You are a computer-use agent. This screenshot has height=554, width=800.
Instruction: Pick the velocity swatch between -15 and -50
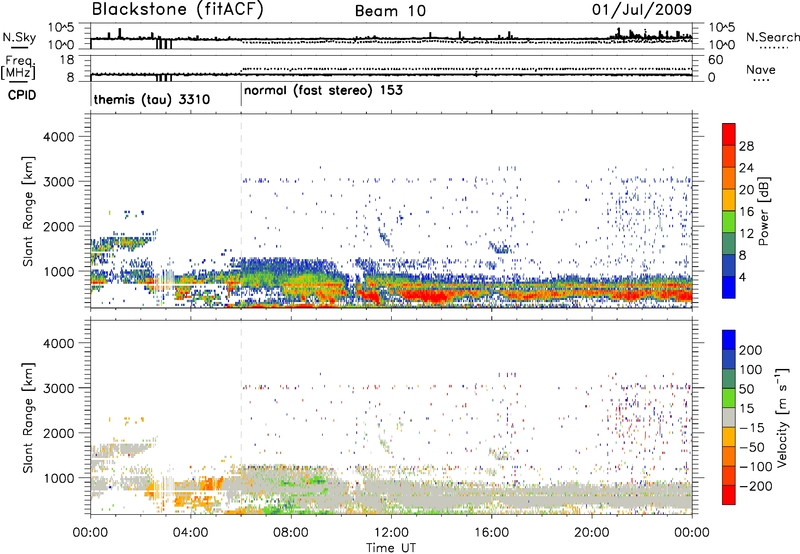coord(729,437)
